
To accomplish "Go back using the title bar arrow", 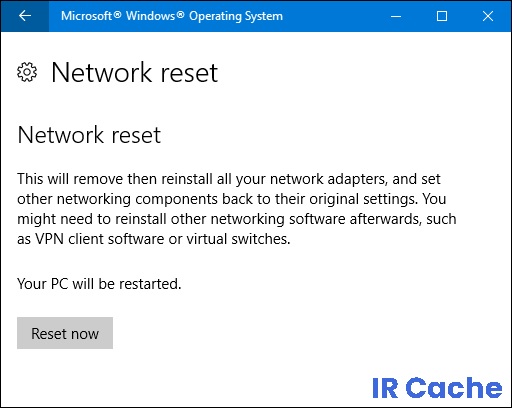I will click(25, 16).
